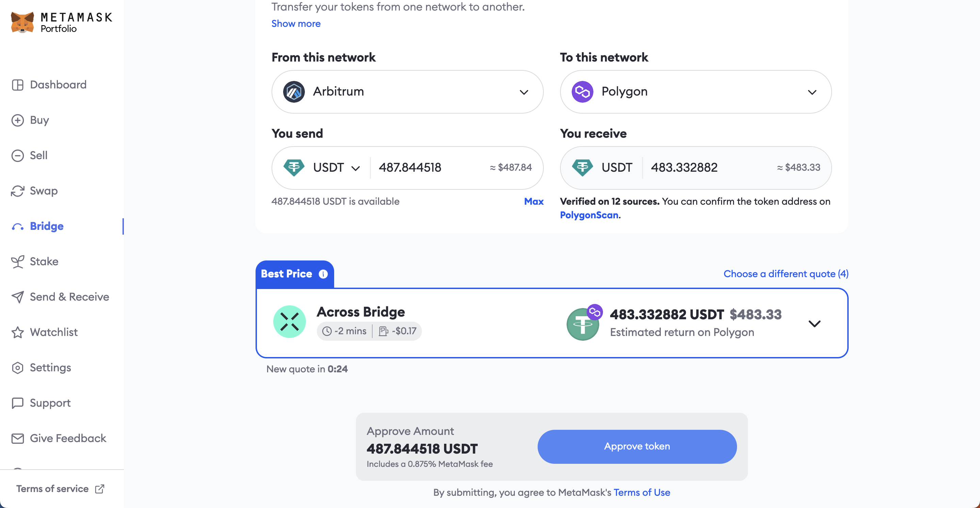This screenshot has height=508, width=980.
Task: Click the Approve token button
Action: [x=637, y=446]
